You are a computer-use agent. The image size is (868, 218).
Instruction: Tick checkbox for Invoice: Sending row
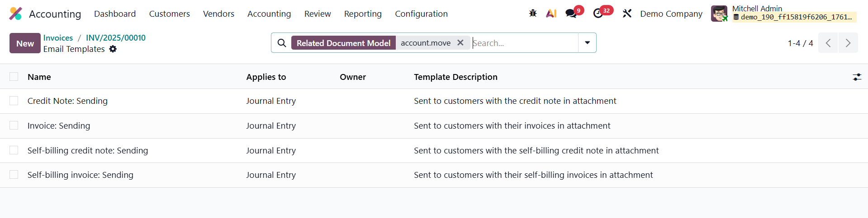pyautogui.click(x=14, y=125)
